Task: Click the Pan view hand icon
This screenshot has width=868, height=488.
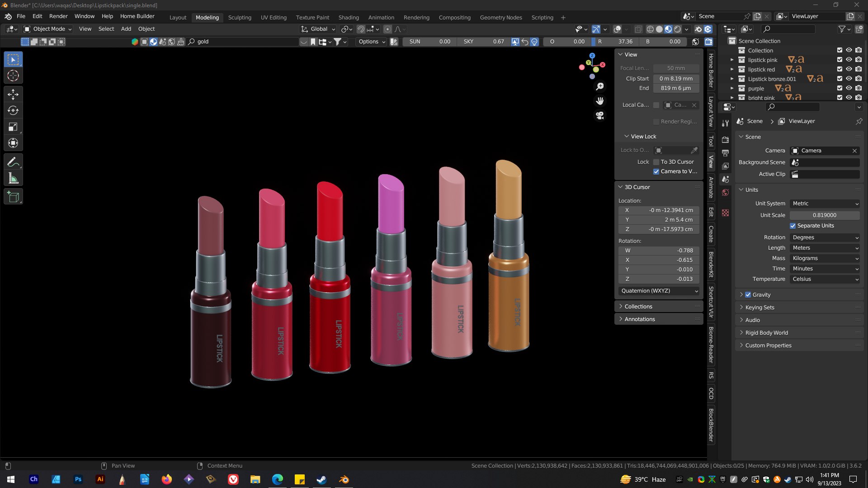Action: click(600, 101)
